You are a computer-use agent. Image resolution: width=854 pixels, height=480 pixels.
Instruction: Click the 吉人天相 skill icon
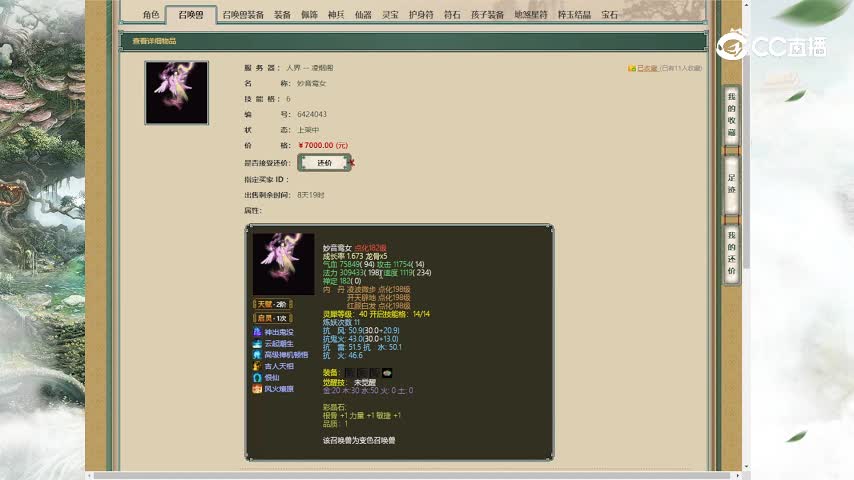pyautogui.click(x=257, y=366)
